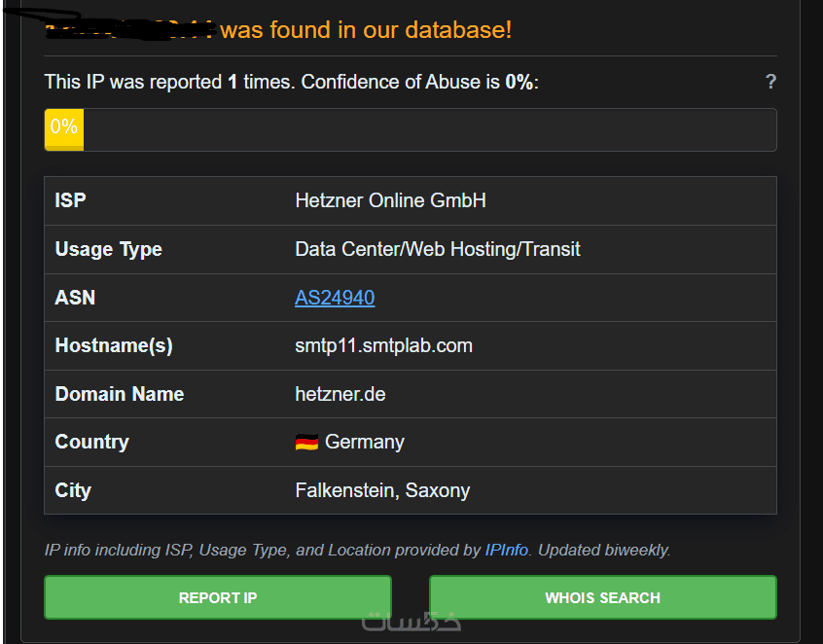Click the smtp11.smtplab.com hostname value
823x644 pixels.
coord(383,345)
